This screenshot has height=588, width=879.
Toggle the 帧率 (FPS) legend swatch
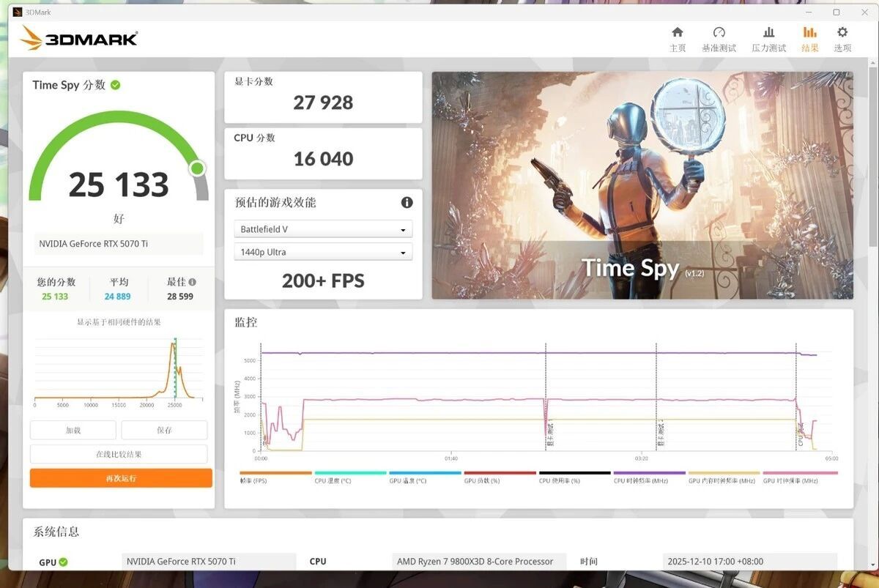(275, 473)
